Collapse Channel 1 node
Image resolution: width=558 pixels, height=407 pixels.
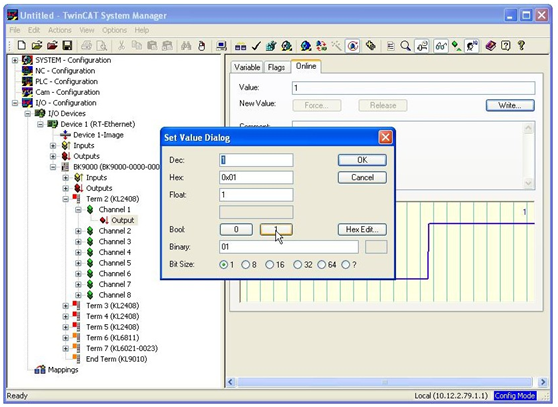(x=78, y=210)
